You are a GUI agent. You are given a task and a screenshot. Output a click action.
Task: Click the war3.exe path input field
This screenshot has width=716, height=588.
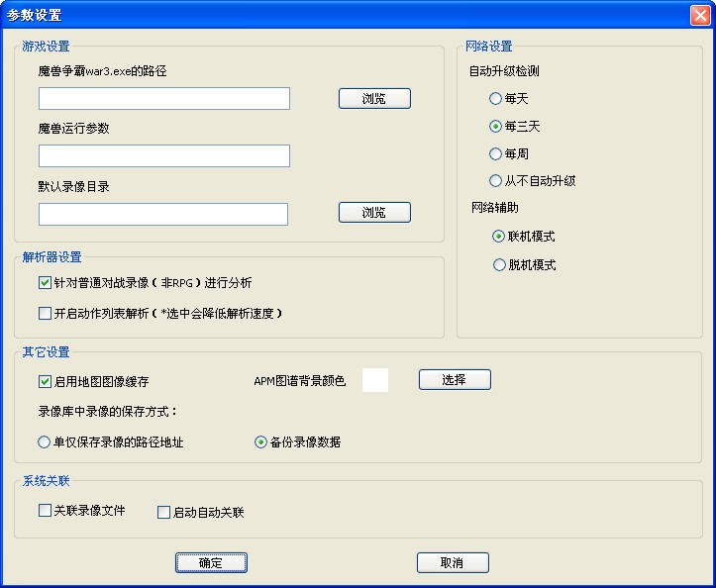164,99
